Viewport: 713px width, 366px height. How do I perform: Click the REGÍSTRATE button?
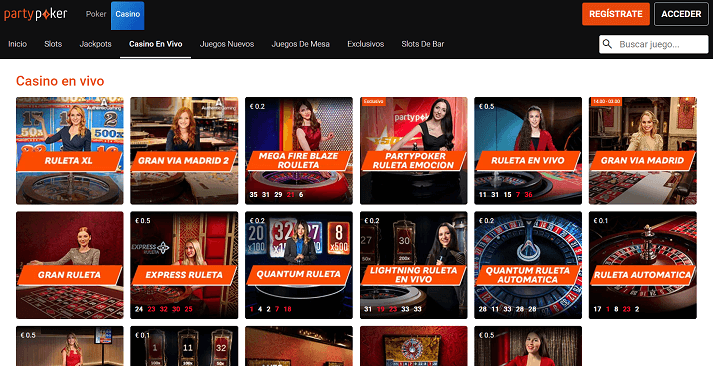pyautogui.click(x=616, y=14)
